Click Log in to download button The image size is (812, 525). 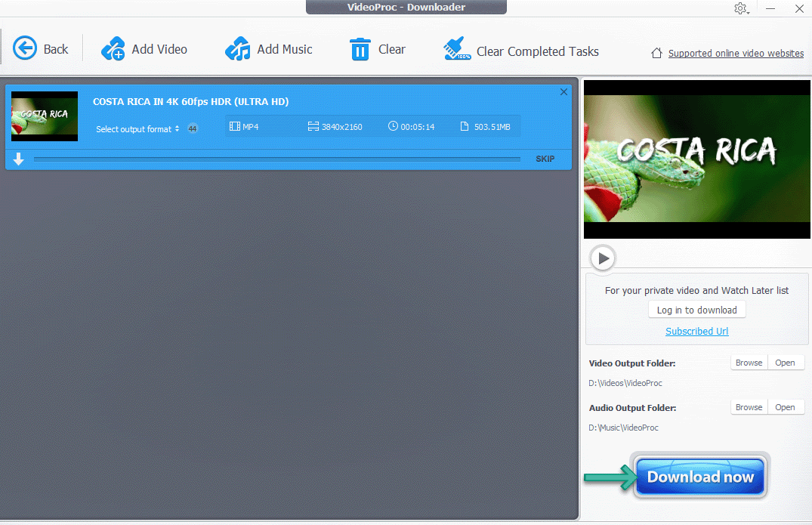click(696, 310)
